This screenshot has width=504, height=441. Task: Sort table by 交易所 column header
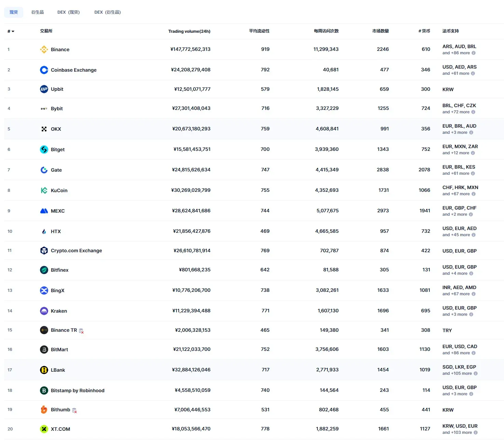coord(46,31)
